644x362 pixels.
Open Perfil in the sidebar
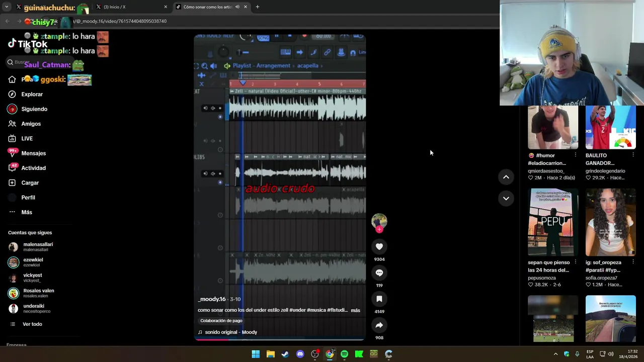[28, 198]
